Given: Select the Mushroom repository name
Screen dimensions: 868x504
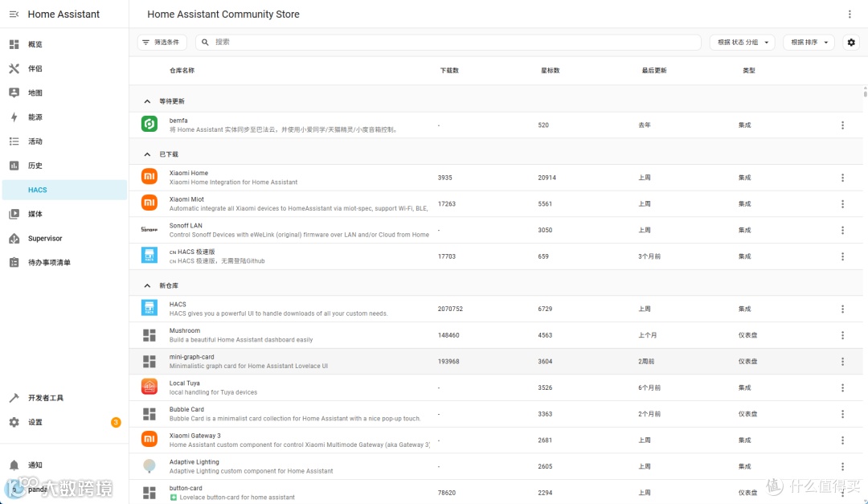Looking at the screenshot, I should click(184, 330).
